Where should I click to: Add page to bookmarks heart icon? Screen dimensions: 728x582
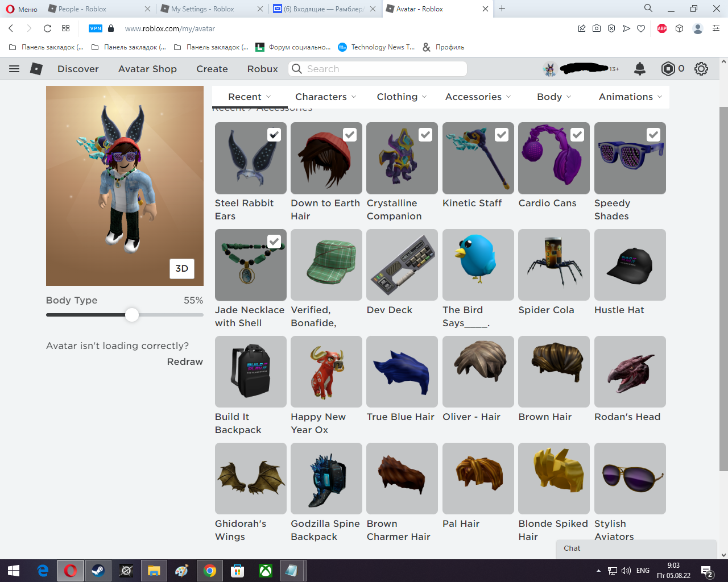pos(641,28)
